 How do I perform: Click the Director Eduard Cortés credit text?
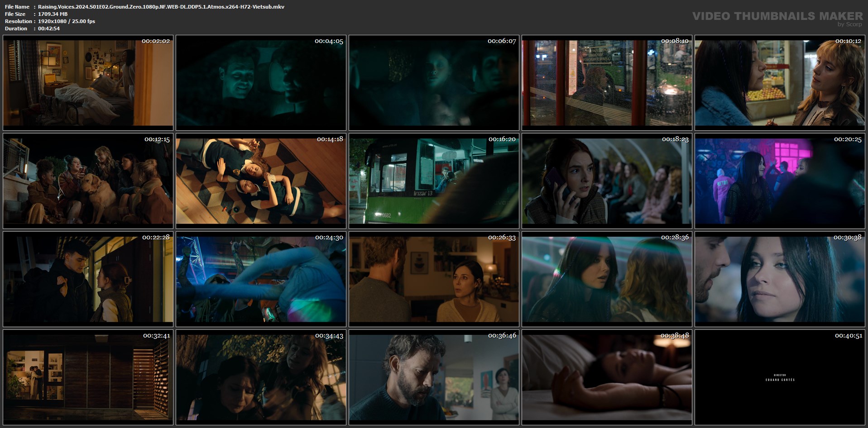coord(780,378)
